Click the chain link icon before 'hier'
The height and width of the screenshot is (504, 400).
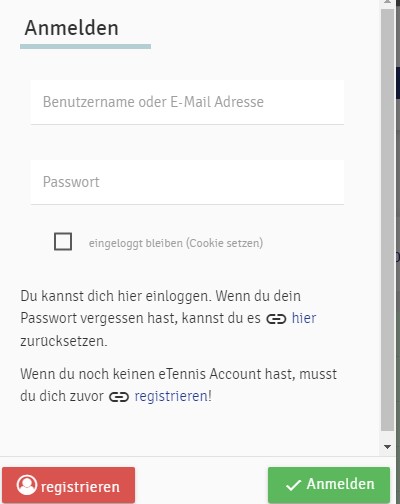[276, 319]
